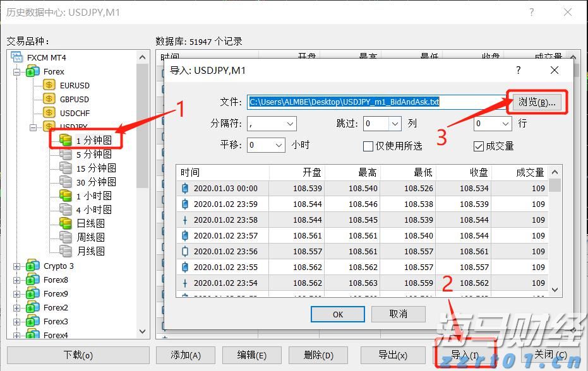Viewport: 588px width, 371px height.
Task: Click the 月线图 monthly chart icon
Action: 66,251
